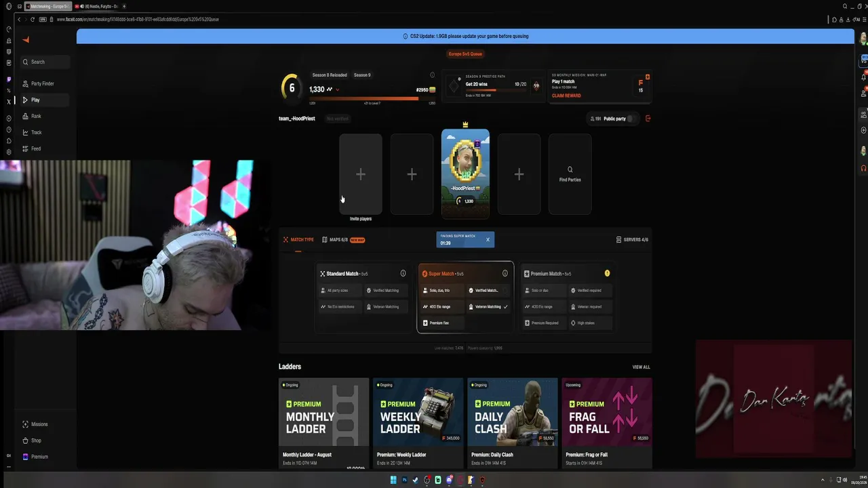Image resolution: width=868 pixels, height=488 pixels.
Task: Open the Premium Frag or Fall card
Action: click(607, 423)
